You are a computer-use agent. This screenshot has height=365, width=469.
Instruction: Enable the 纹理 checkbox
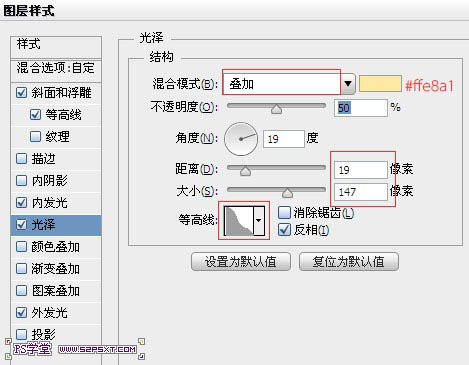35,137
